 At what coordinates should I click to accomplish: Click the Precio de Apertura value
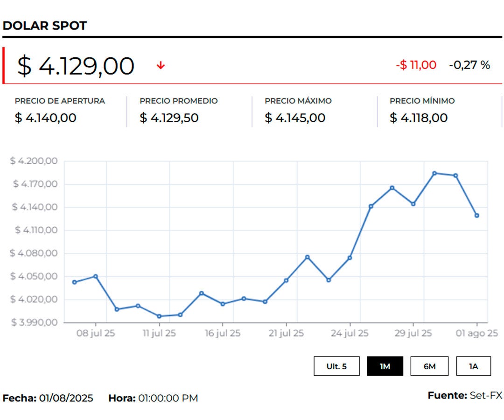click(x=45, y=118)
